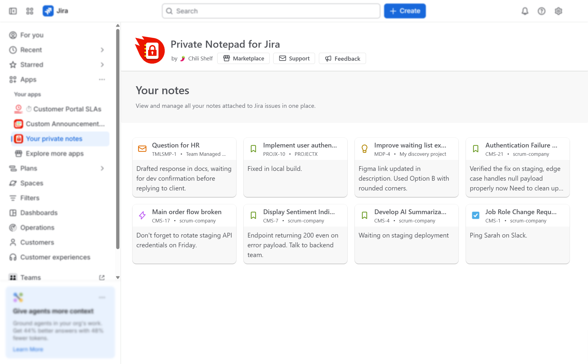Click the TMLSMP-1 issue key
This screenshot has height=364, width=588.
[164, 154]
